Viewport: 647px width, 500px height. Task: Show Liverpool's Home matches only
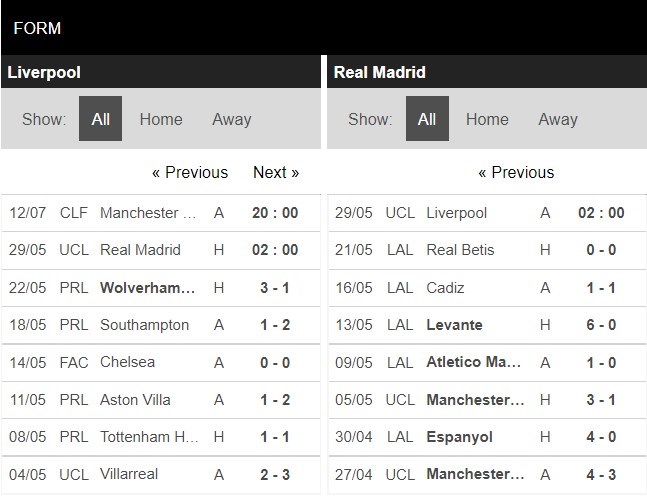tap(161, 119)
